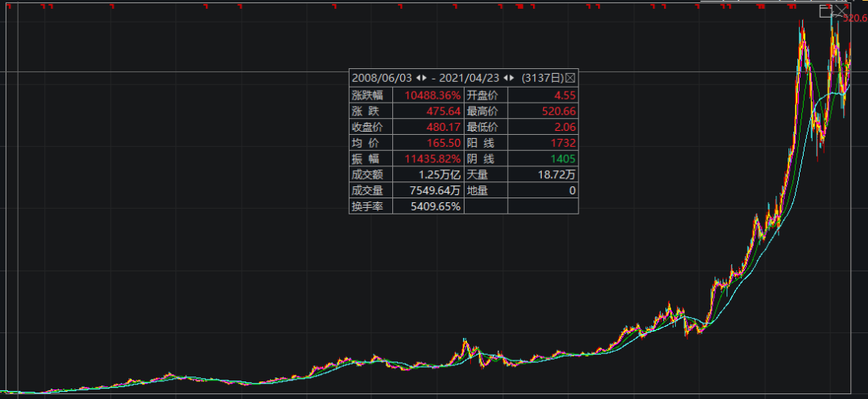Viewport: 868px width, 399px height.
Task: Click the 涨跌幅 value 10488.36%
Action: (432, 95)
